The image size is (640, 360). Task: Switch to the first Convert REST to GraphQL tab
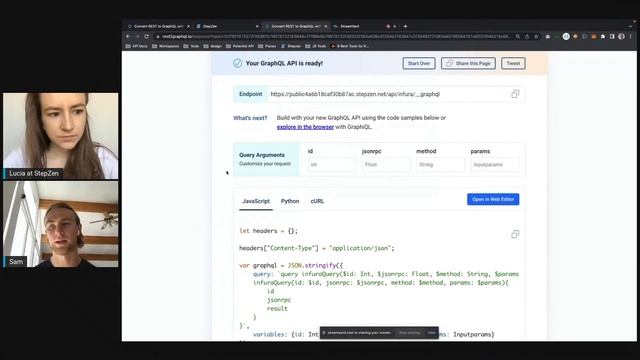158,26
